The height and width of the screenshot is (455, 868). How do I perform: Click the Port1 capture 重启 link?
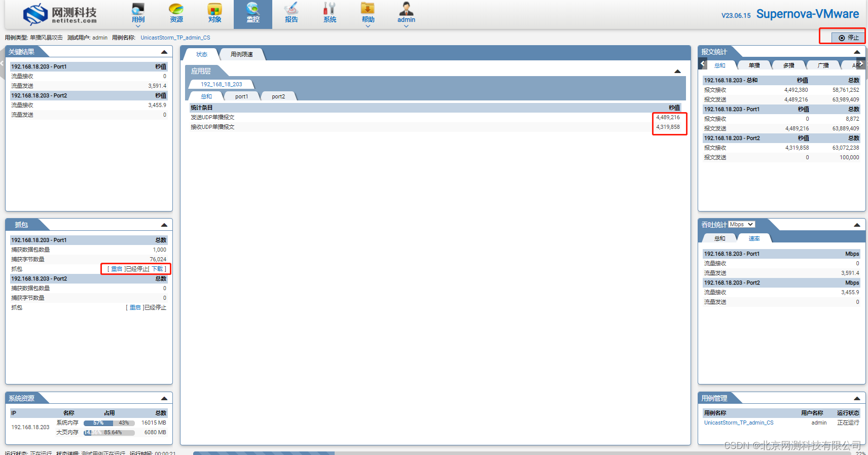[x=117, y=269]
